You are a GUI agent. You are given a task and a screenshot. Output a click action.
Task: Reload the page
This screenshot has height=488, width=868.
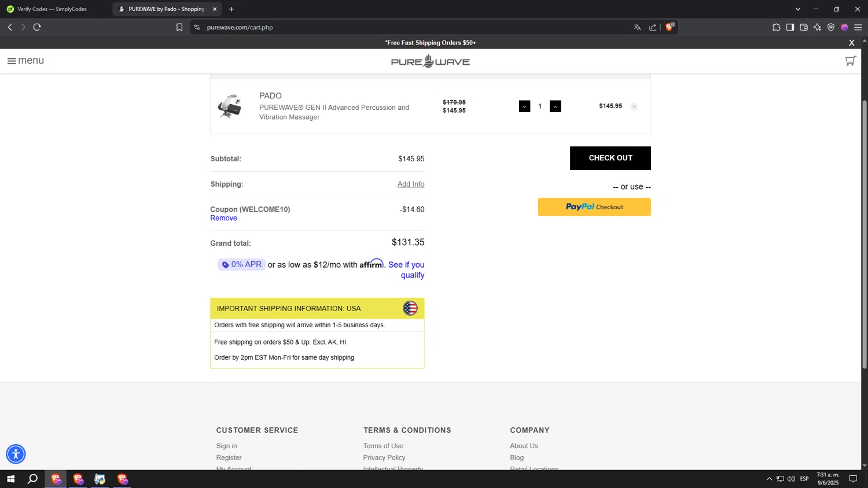pyautogui.click(x=37, y=27)
